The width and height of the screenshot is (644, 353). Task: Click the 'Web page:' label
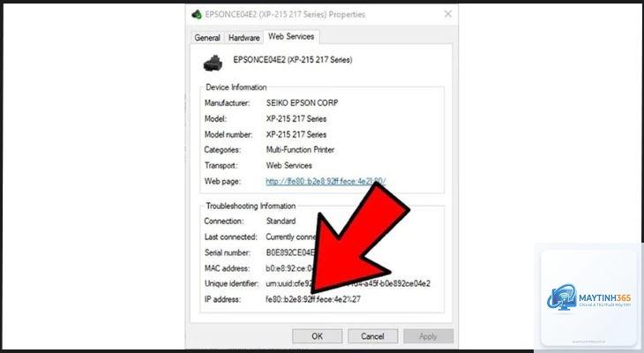pos(222,181)
